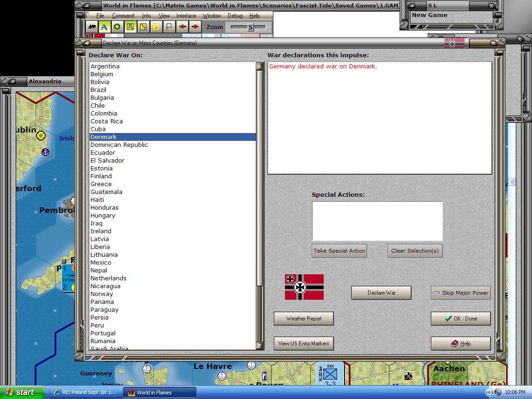Viewport: 532px width, 399px height.
Task: Toggle the blue 'A' labels toolbar icon
Action: 104,27
